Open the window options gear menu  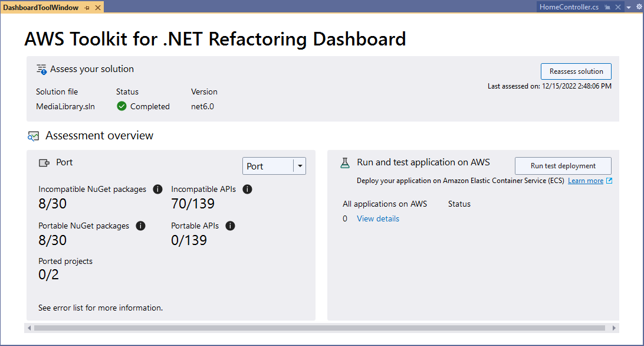(639, 6)
